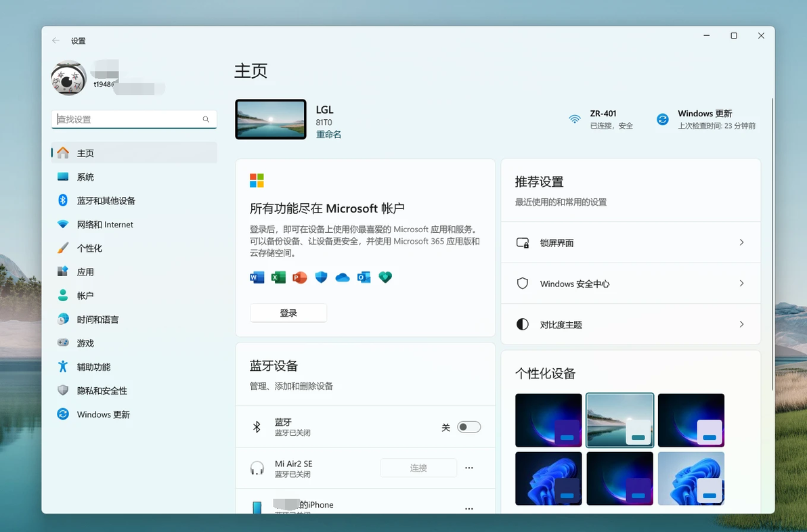Click the Word app icon
Viewport: 807px width, 532px height.
click(x=257, y=278)
